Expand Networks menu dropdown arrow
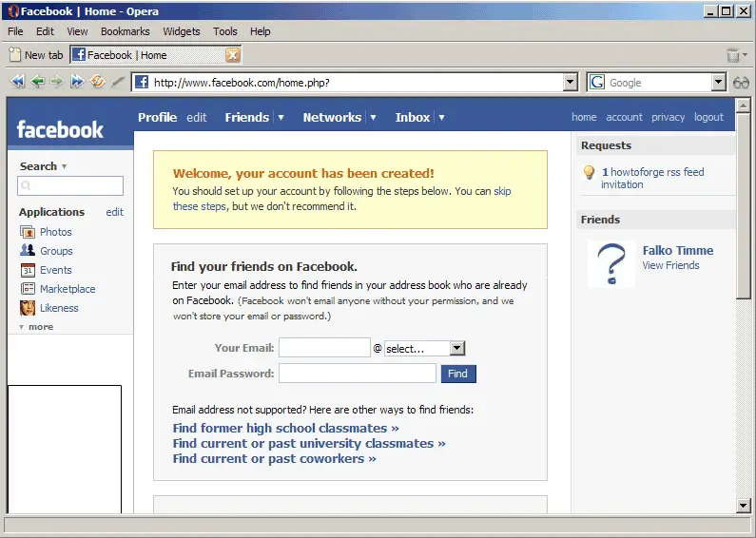The height and width of the screenshot is (538, 756). pyautogui.click(x=373, y=118)
